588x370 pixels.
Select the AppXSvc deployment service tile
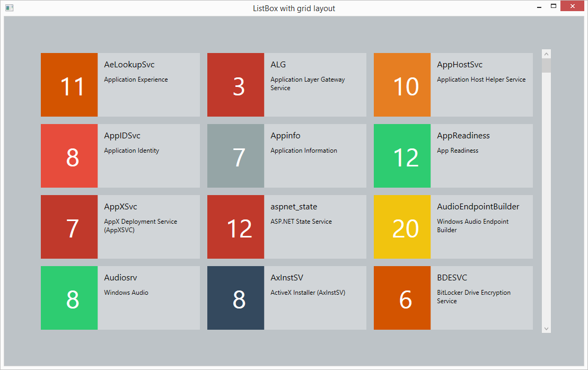point(148,227)
